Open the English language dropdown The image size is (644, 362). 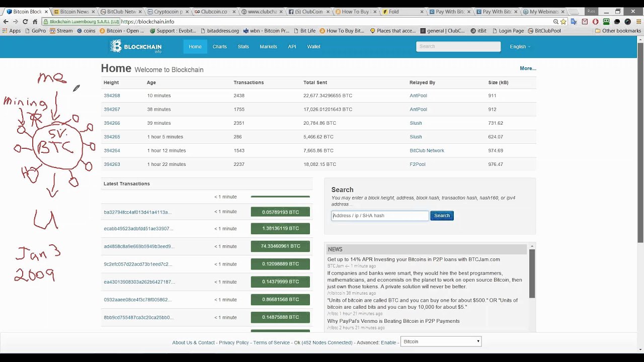click(520, 47)
